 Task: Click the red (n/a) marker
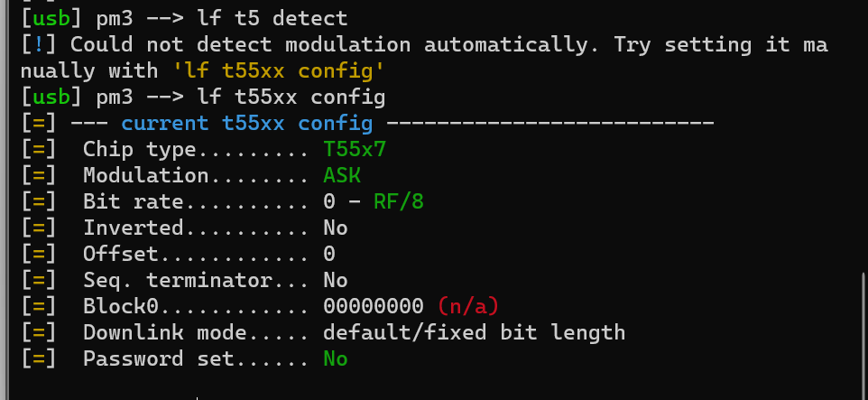point(468,306)
